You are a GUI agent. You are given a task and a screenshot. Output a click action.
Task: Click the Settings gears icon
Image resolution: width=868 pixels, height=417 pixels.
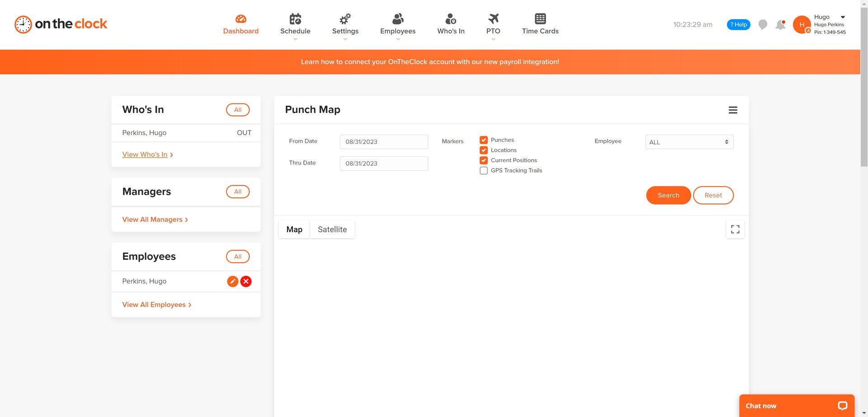(x=345, y=19)
